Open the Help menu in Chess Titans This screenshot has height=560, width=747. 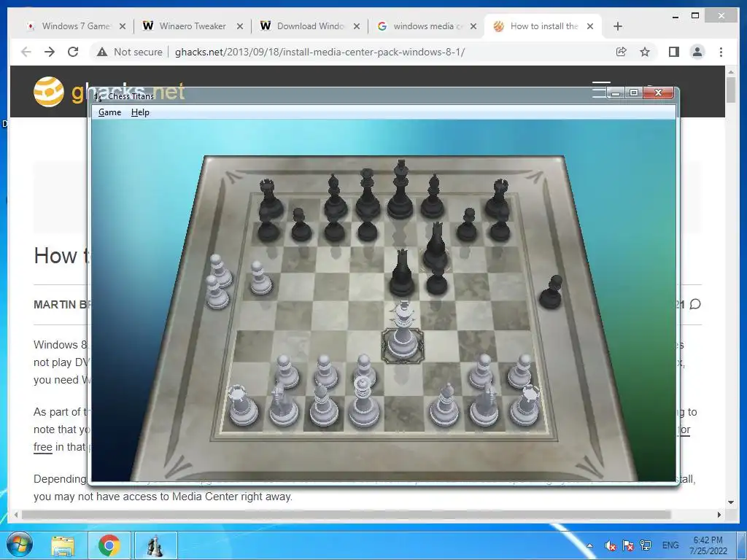140,112
